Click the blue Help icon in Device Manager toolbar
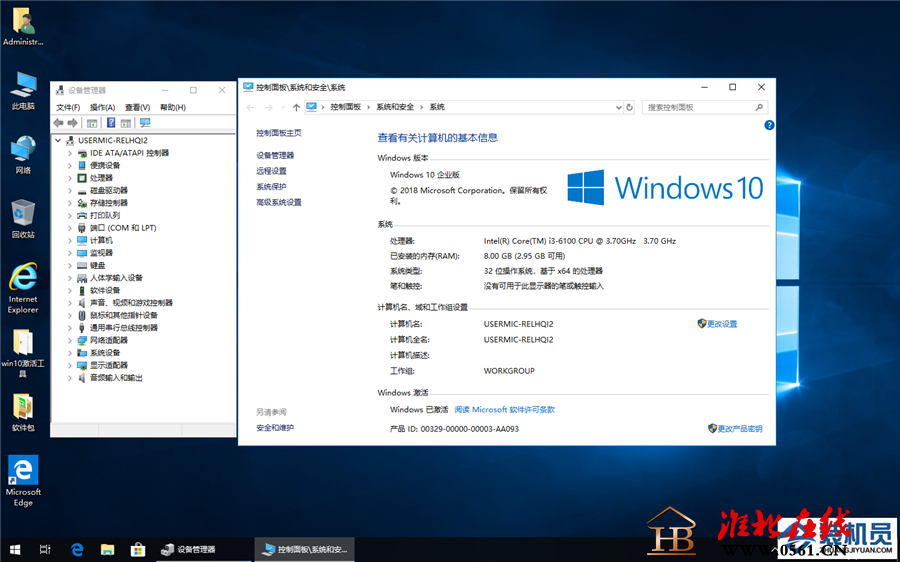The image size is (900, 562). click(x=111, y=123)
